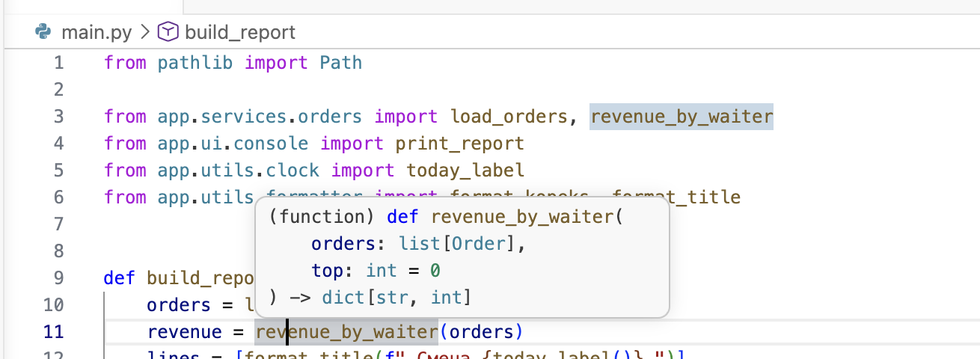
Task: Click Path on the first line
Action: [x=341, y=63]
